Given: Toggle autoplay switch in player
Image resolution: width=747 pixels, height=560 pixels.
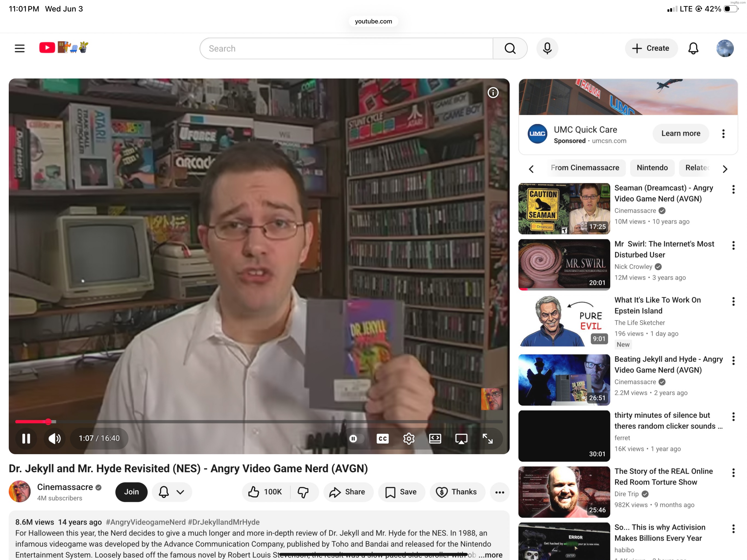Looking at the screenshot, I should (356, 438).
